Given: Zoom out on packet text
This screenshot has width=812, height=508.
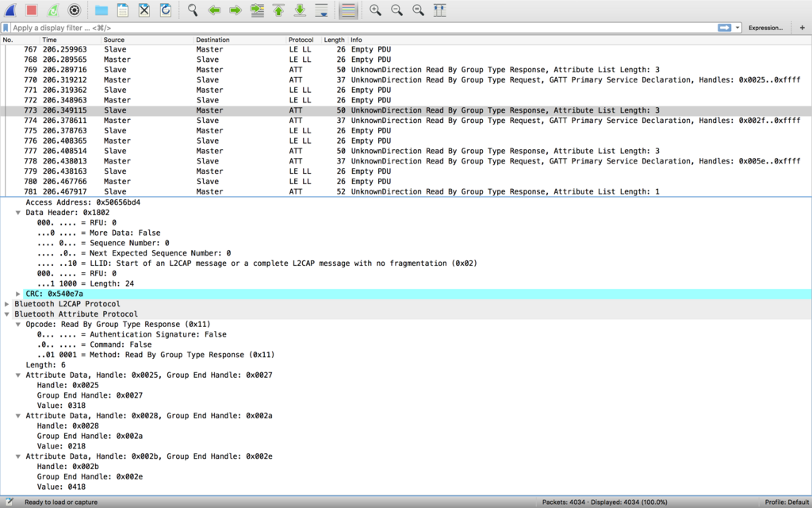Looking at the screenshot, I should pyautogui.click(x=396, y=10).
